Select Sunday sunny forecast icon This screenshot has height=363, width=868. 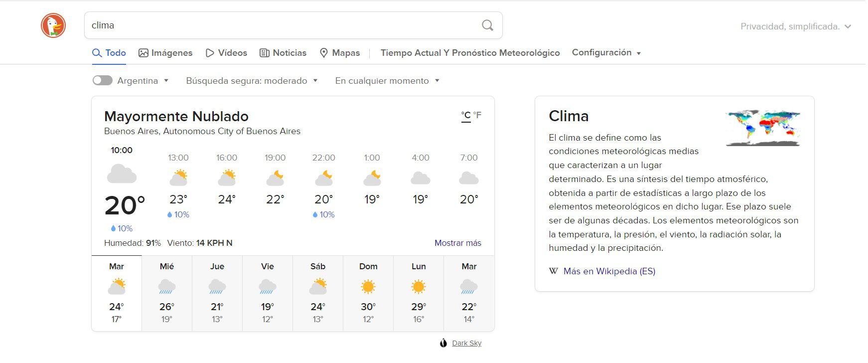pos(368,287)
